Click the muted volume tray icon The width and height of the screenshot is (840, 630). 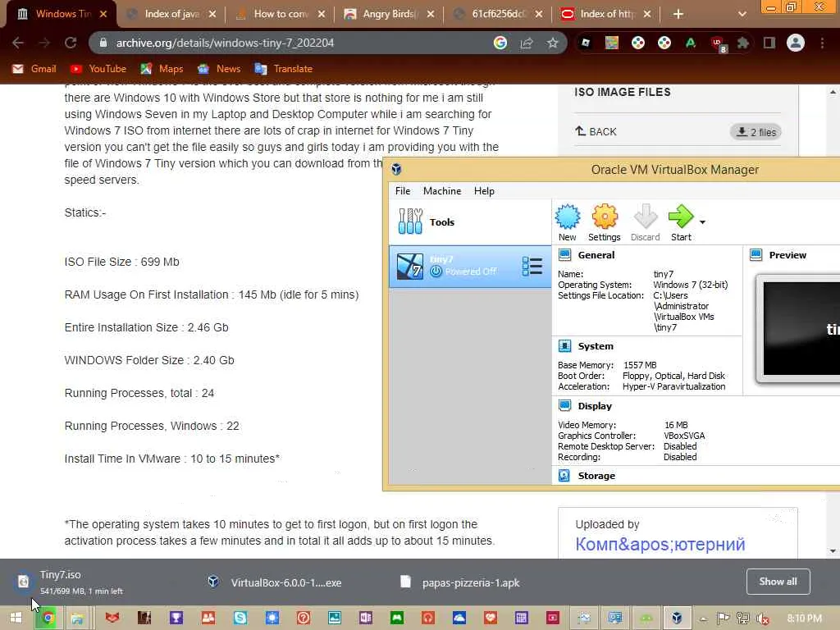[762, 619]
